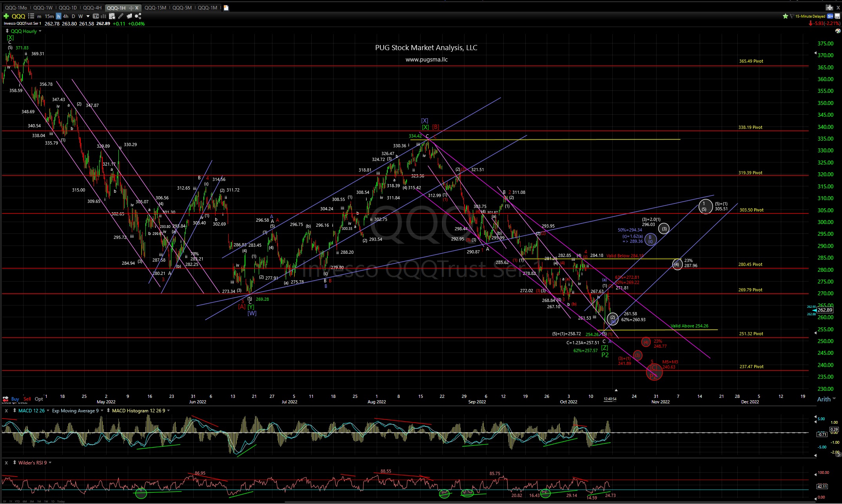842x504 pixels.
Task: Switch to the QQQ-1D tab
Action: pos(68,8)
